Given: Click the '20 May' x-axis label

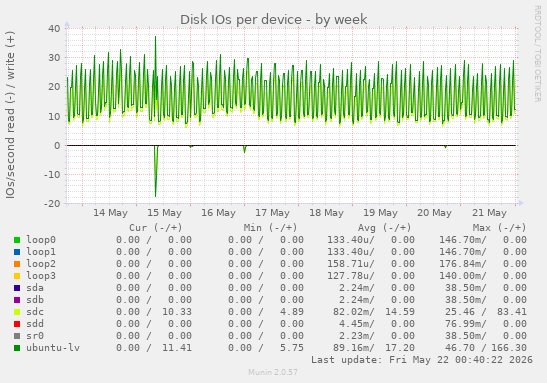Looking at the screenshot, I should [x=434, y=213].
